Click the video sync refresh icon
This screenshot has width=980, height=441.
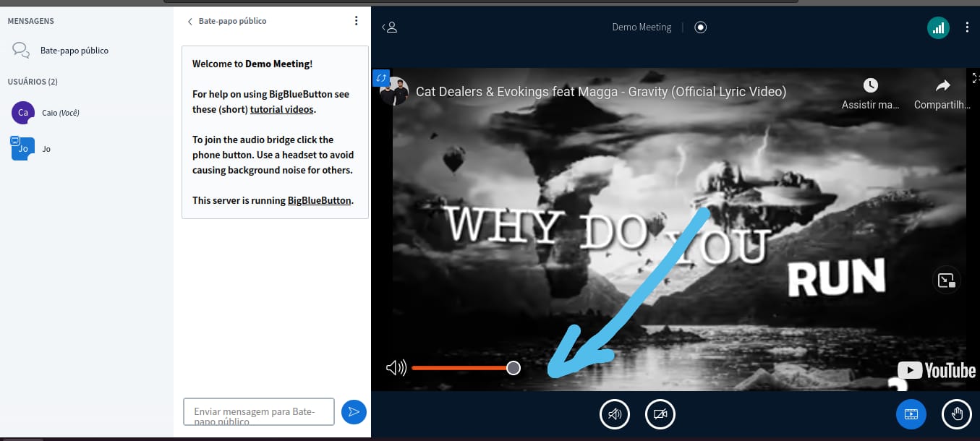coord(381,78)
